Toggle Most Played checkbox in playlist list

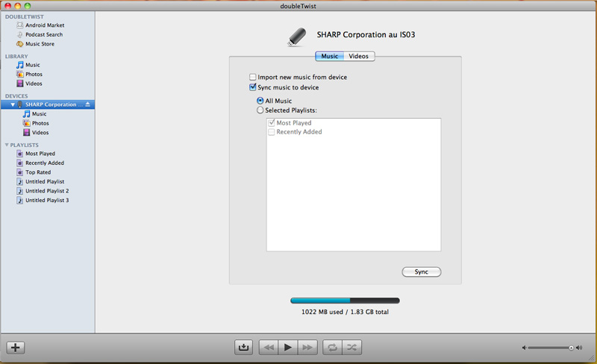pos(272,123)
